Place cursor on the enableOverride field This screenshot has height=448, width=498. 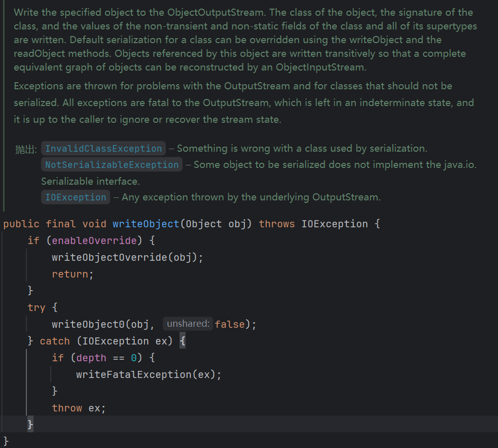pyautogui.click(x=94, y=240)
